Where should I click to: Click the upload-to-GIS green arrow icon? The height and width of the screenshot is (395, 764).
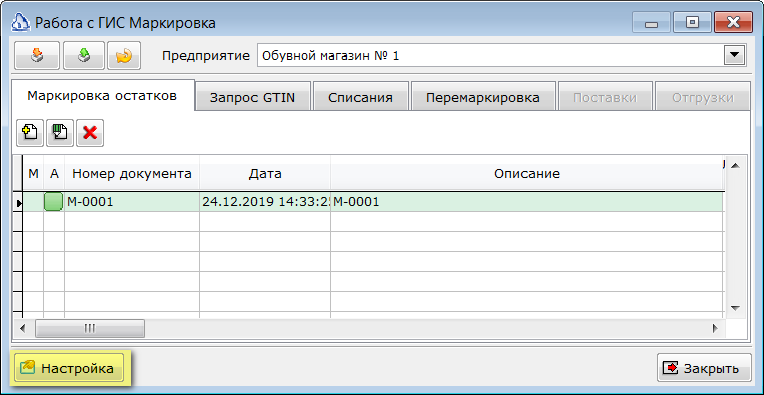pyautogui.click(x=84, y=56)
